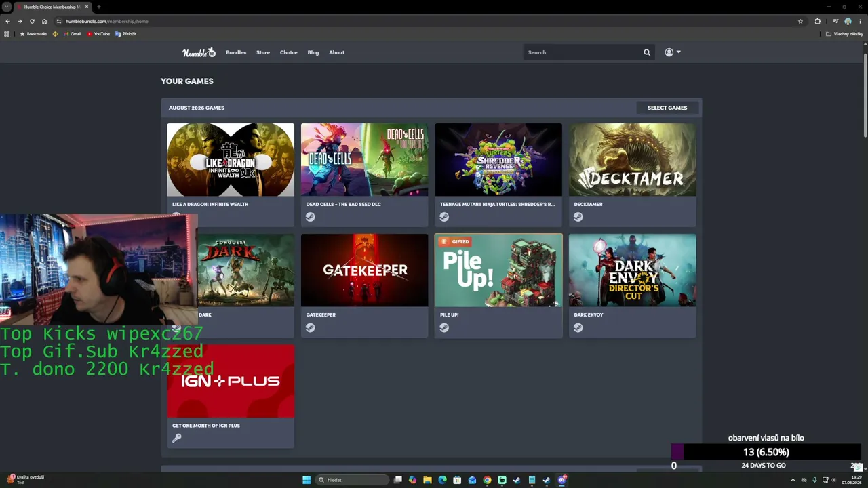Open the Blog menu item
Viewport: 868px width, 488px height.
point(313,52)
